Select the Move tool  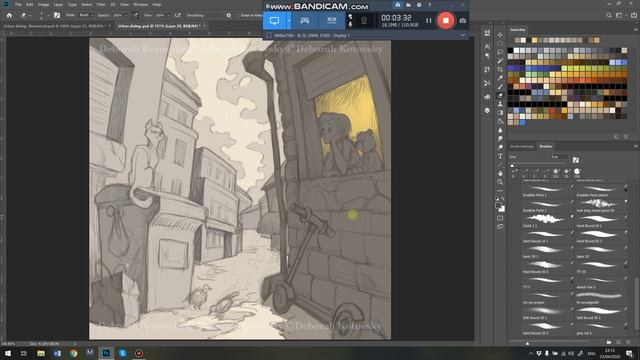click(500, 35)
